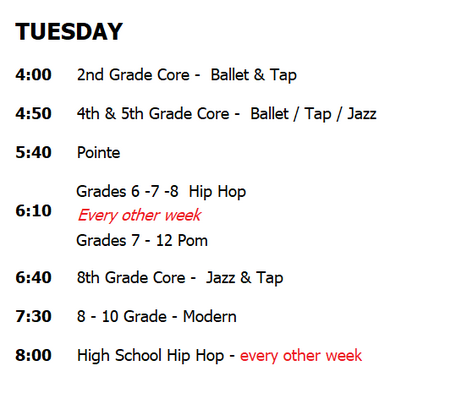Click the word Modern in 7:30 row
Viewport: 450px width, 398px height.
click(x=210, y=317)
